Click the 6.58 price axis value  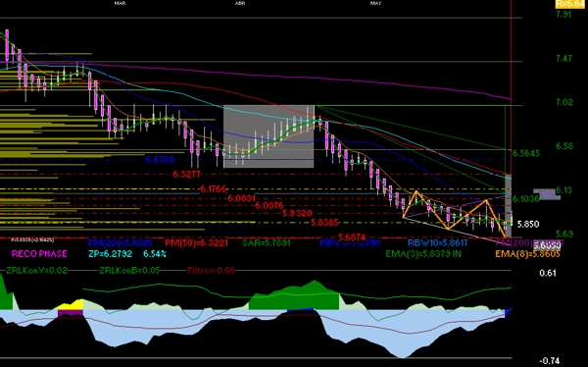(565, 146)
